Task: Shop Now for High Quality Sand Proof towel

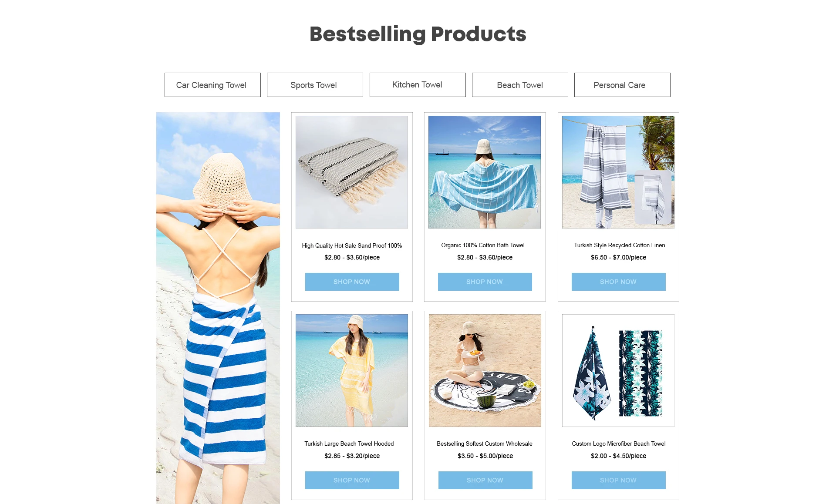Action: pyautogui.click(x=352, y=282)
